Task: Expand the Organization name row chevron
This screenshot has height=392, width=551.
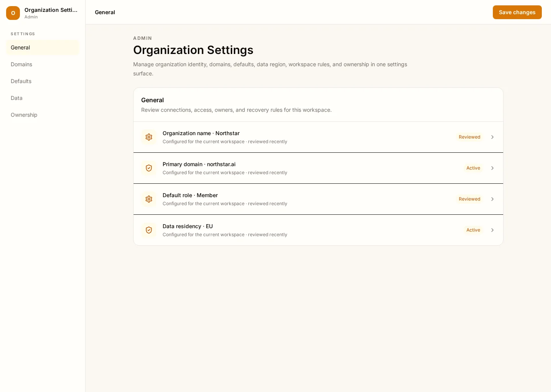Action: [492, 137]
